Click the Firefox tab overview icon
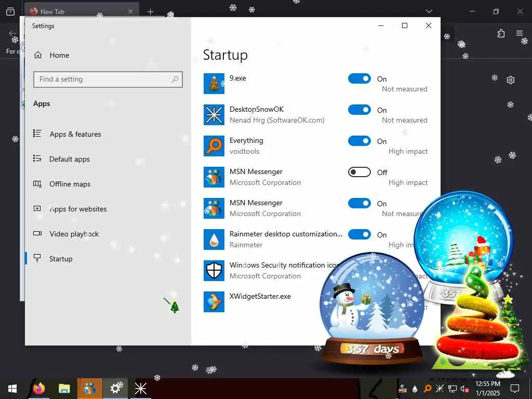Viewport: 532px width, 399px height. 10,11
